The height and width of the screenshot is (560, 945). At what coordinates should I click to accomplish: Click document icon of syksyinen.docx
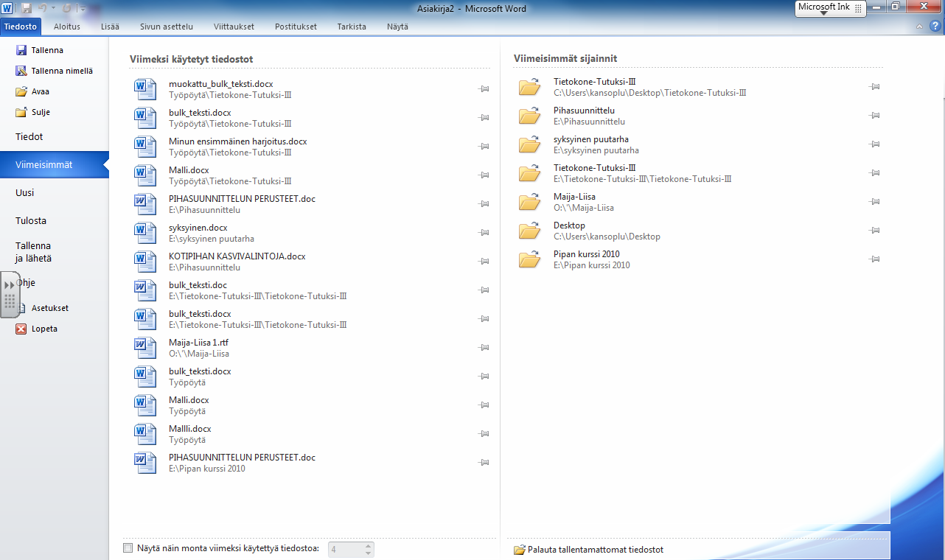point(145,234)
